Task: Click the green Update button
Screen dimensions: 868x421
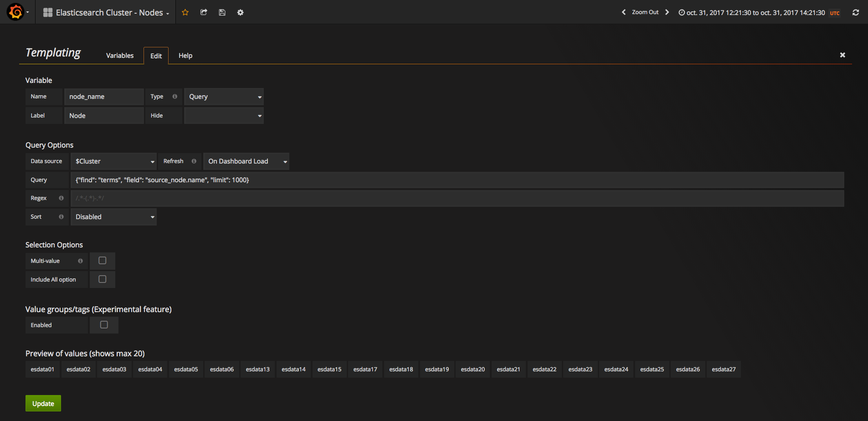Action: click(x=43, y=403)
